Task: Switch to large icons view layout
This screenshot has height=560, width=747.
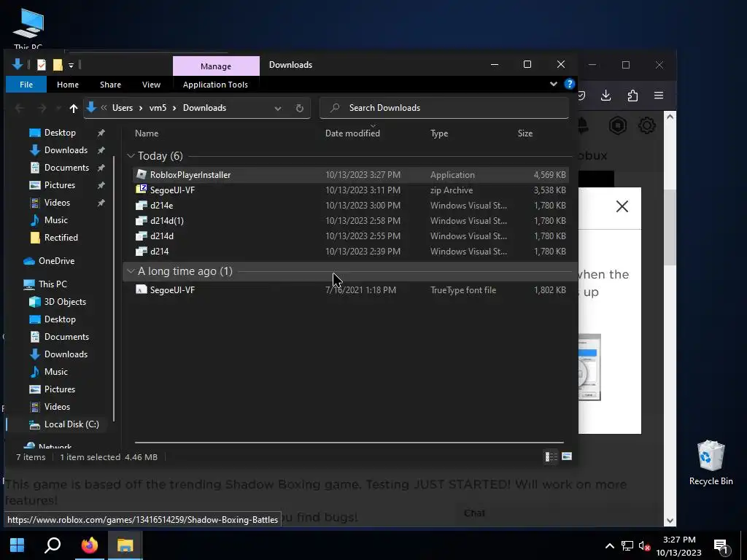Action: coord(567,457)
